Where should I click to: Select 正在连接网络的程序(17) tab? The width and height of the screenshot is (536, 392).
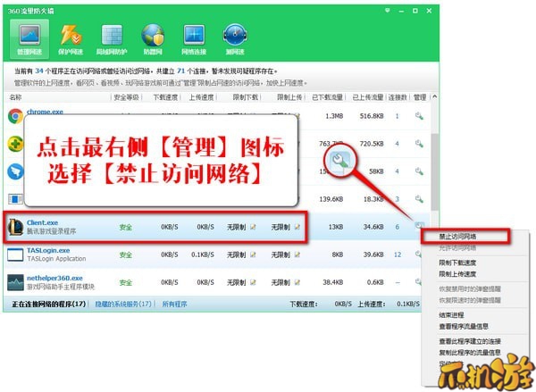pos(49,304)
